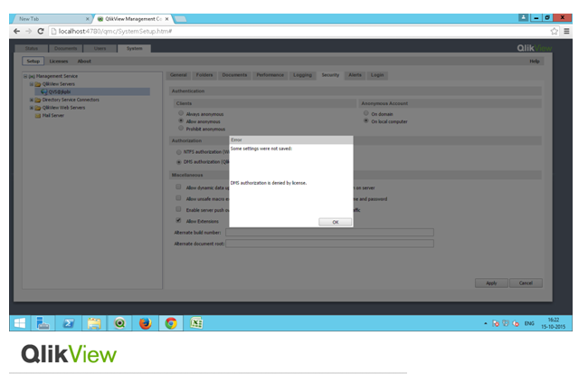Image resolution: width=588 pixels, height=374 pixels.
Task: Click in the Alternate document root field
Action: click(x=329, y=244)
